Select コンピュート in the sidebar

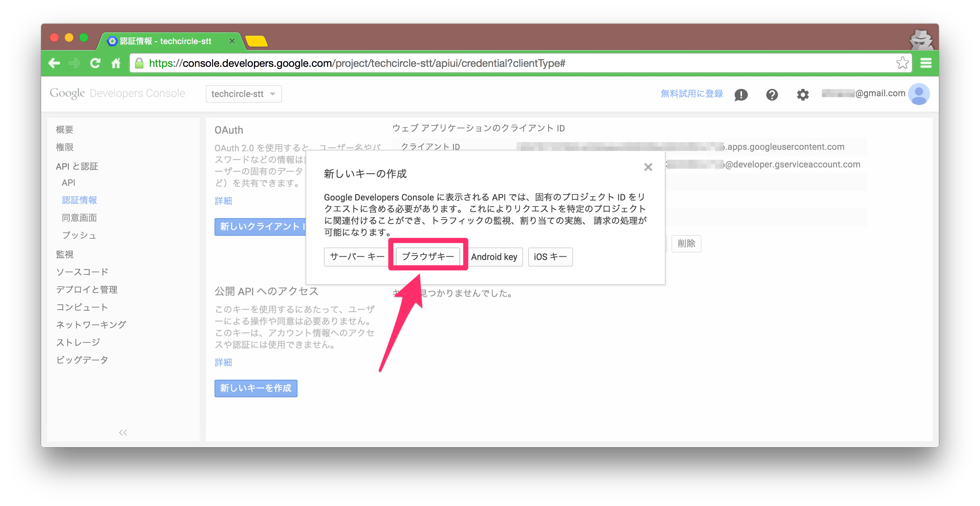click(x=82, y=307)
